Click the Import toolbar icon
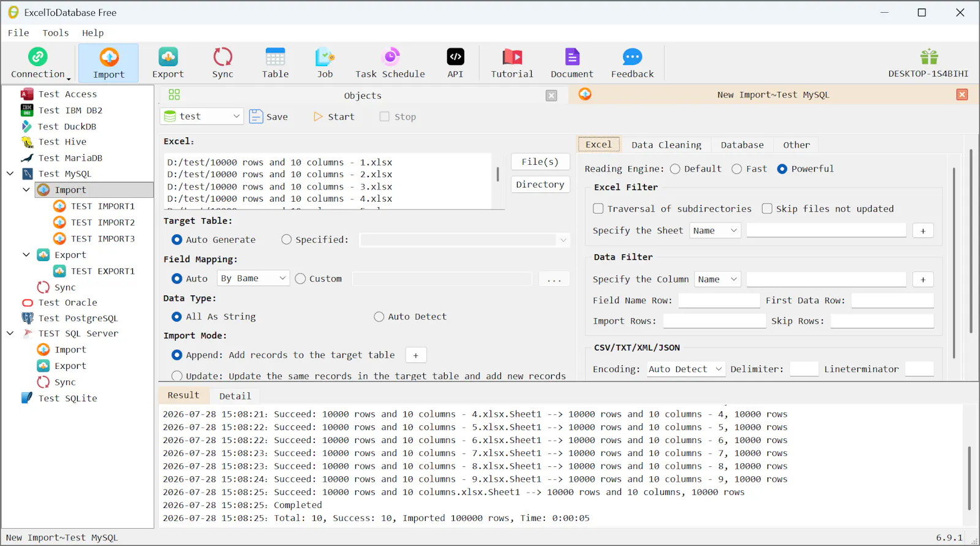Viewport: 980px width, 546px height. (x=109, y=63)
